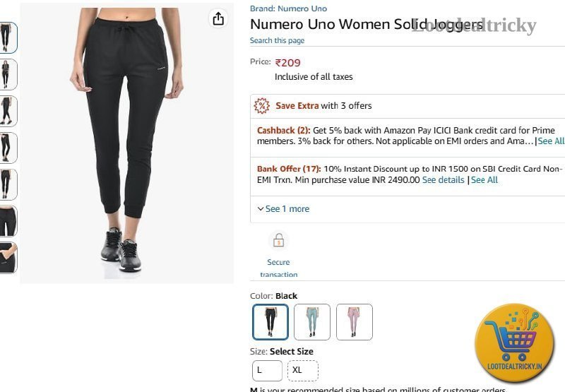Choose the pink joggers color swatch

click(355, 322)
